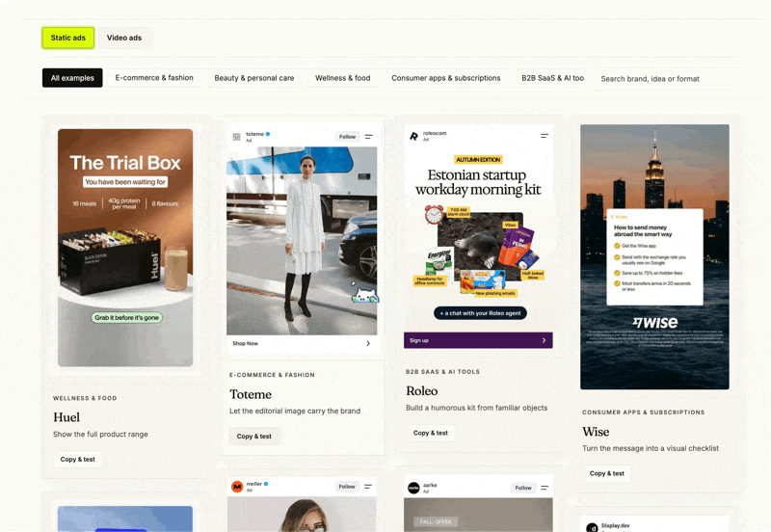Open the menu icon on toteme ad
Screen dimensions: 771x532
[369, 137]
